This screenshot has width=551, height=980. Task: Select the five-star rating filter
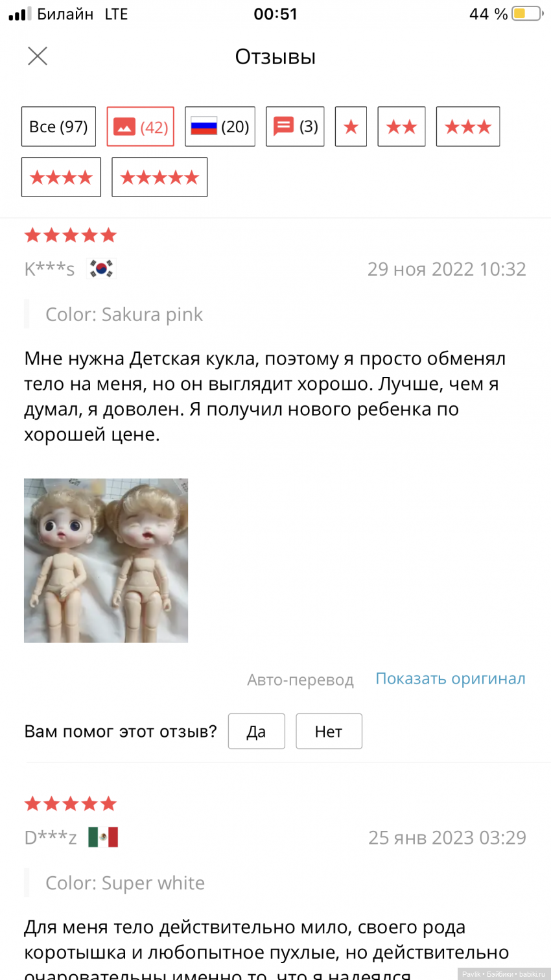[159, 177]
